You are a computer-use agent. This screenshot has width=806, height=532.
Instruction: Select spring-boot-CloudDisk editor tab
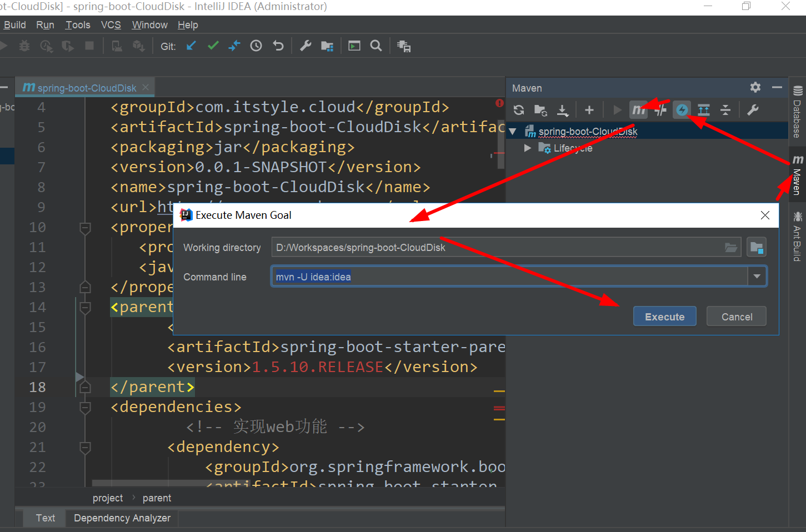pyautogui.click(x=86, y=88)
